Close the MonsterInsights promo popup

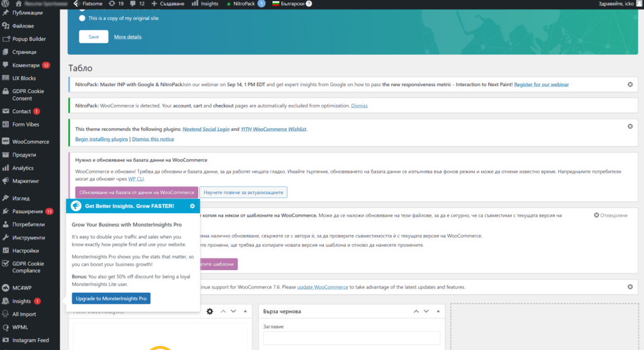(192, 205)
